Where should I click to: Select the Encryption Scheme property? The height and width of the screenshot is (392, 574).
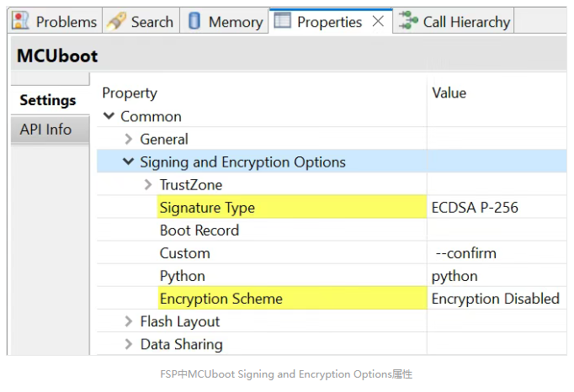[x=292, y=299]
